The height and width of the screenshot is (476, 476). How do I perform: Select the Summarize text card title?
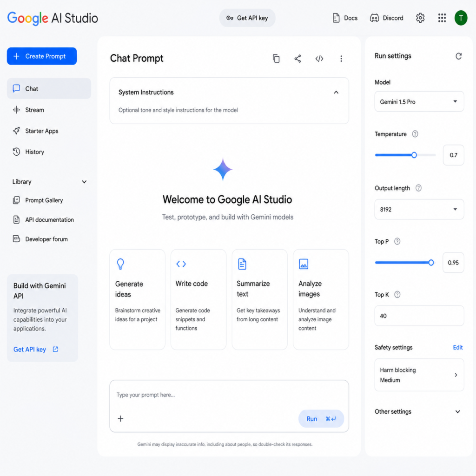[x=253, y=289]
